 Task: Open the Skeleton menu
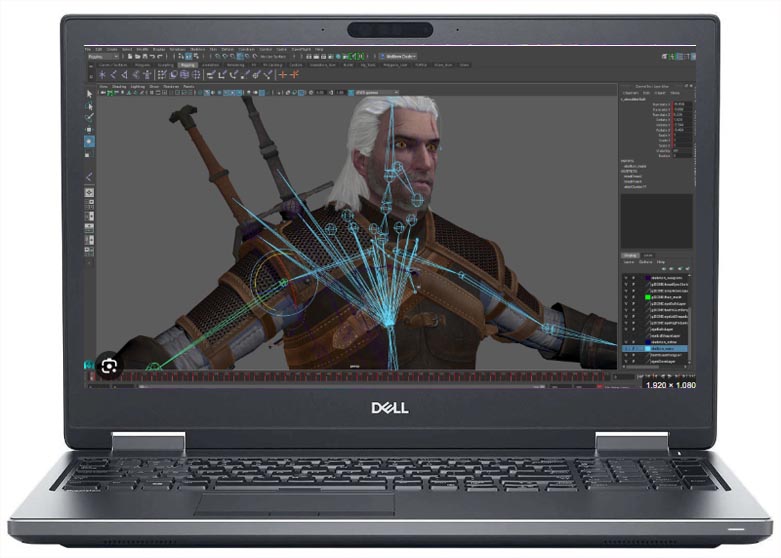(198, 49)
